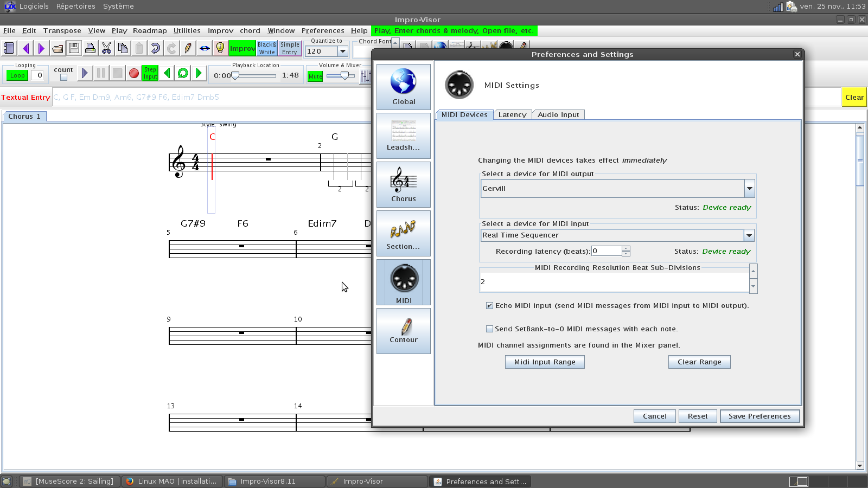Start playback with the play button
Image resolution: width=868 pixels, height=488 pixels.
85,73
